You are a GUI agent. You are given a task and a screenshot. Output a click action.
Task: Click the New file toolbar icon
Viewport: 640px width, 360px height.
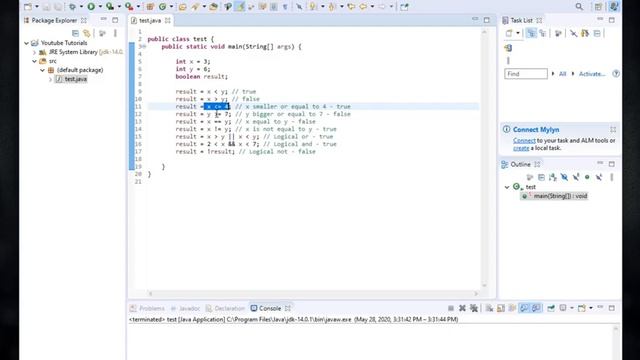click(28, 7)
